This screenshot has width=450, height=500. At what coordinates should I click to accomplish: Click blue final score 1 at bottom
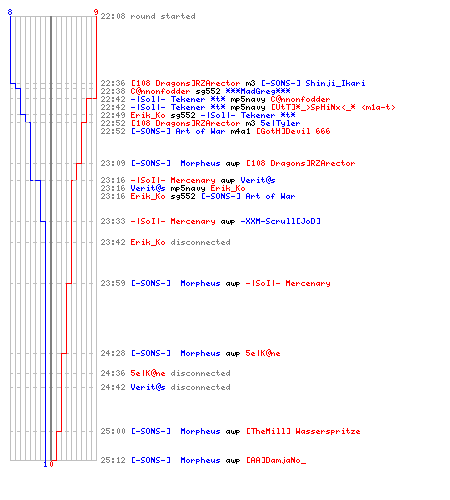pos(45,464)
